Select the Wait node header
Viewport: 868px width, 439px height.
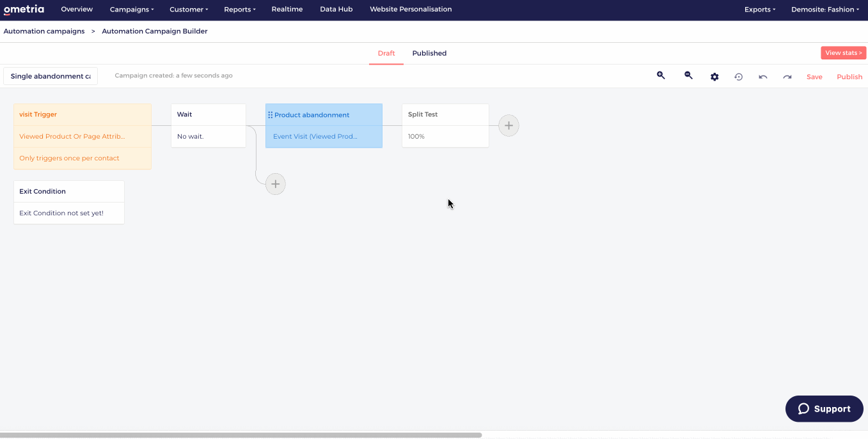tap(209, 114)
